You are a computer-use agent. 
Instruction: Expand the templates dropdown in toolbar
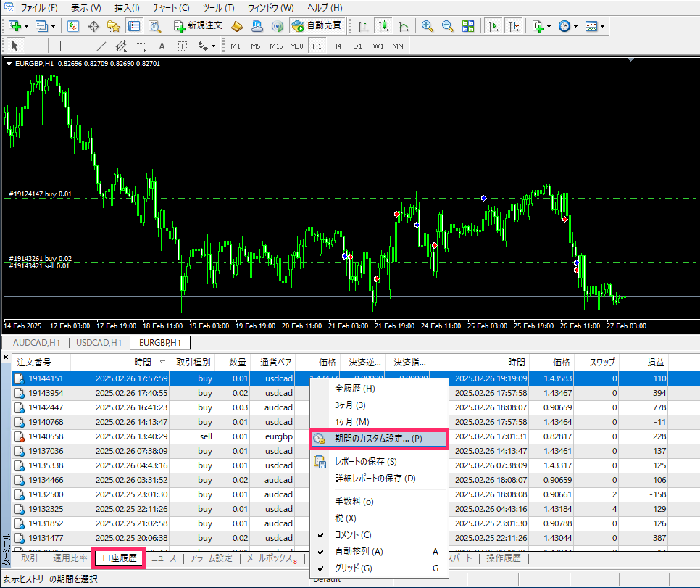tap(603, 26)
